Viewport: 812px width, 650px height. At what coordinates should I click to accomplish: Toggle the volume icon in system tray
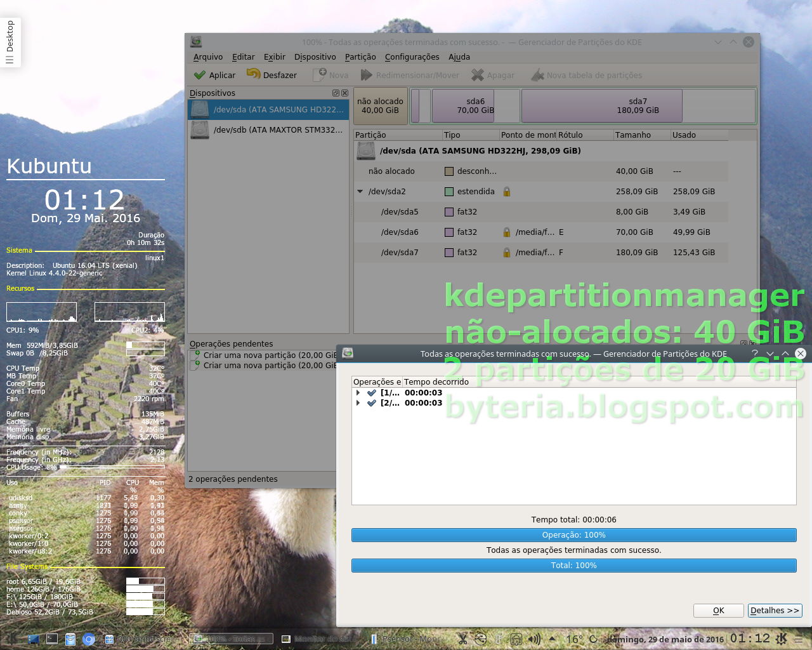533,639
